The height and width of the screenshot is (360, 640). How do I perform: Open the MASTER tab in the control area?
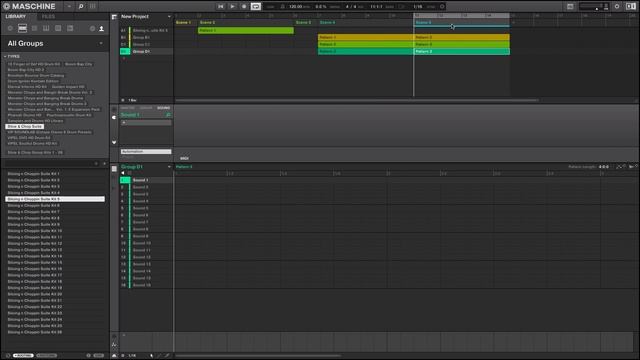pos(127,108)
